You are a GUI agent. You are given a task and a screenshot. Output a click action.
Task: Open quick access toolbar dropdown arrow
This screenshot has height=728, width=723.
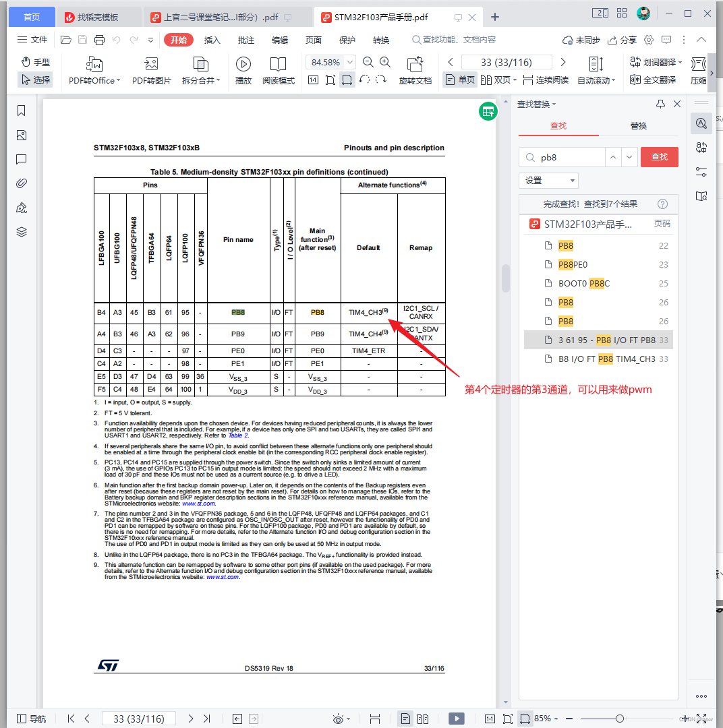point(150,40)
